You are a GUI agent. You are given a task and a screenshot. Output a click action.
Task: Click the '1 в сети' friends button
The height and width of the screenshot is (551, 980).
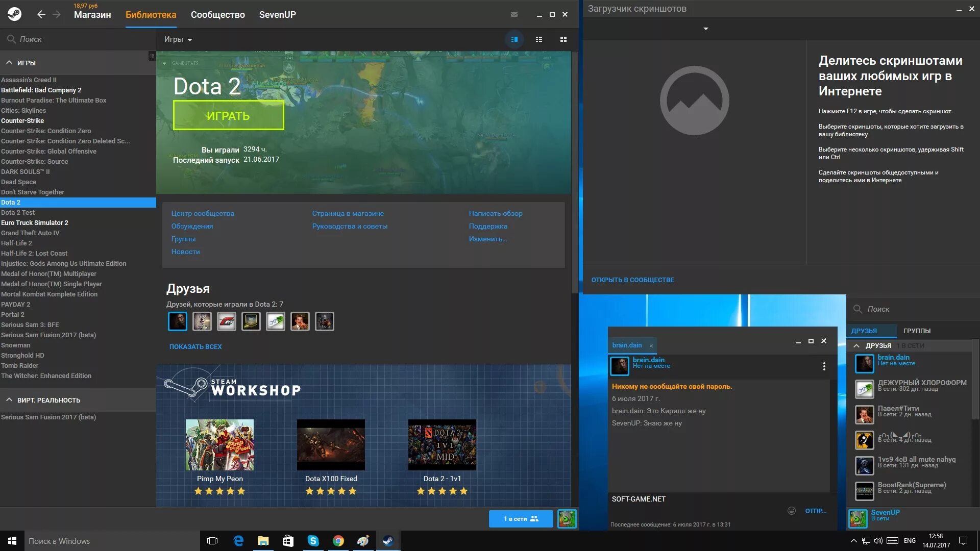click(521, 519)
